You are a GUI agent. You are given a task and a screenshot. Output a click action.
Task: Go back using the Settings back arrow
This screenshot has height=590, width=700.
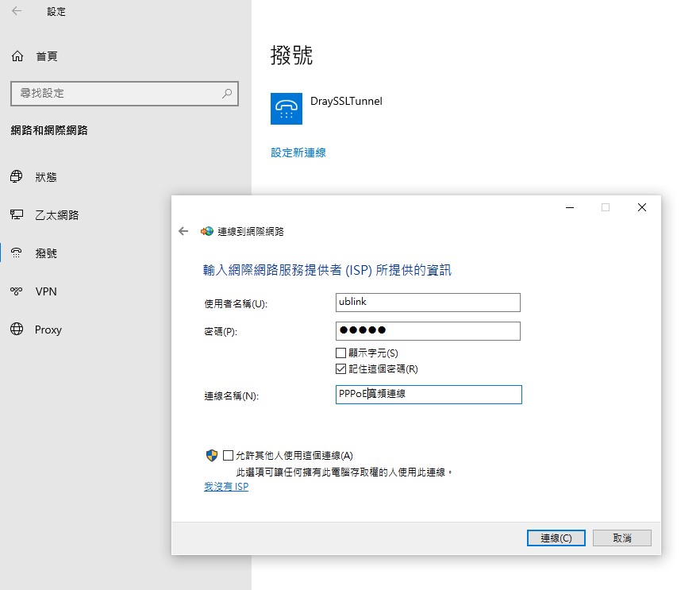[x=17, y=12]
